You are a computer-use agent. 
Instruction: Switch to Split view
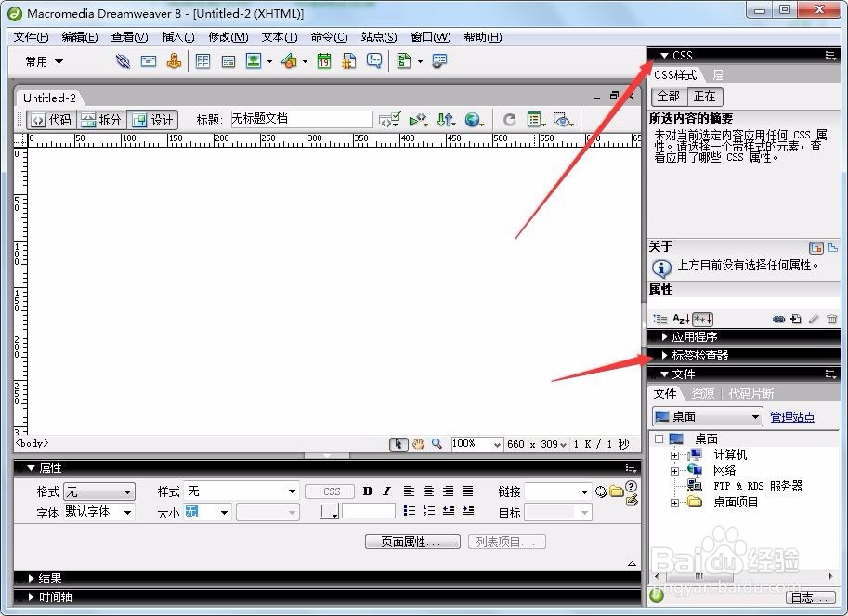pos(101,120)
